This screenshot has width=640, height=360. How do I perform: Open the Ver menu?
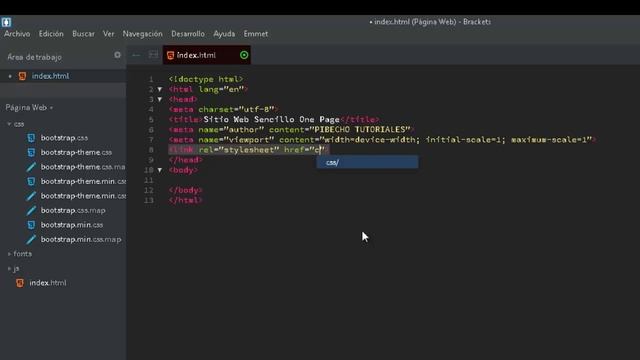coord(109,34)
